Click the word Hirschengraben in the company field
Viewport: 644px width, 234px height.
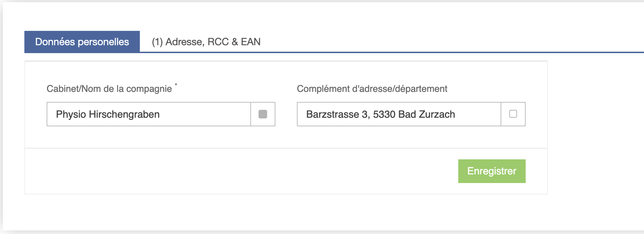(x=124, y=114)
